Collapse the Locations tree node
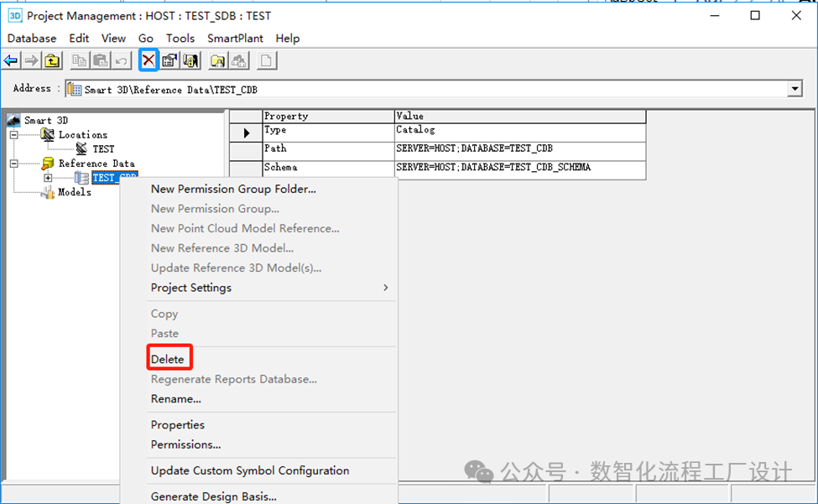 [14, 135]
